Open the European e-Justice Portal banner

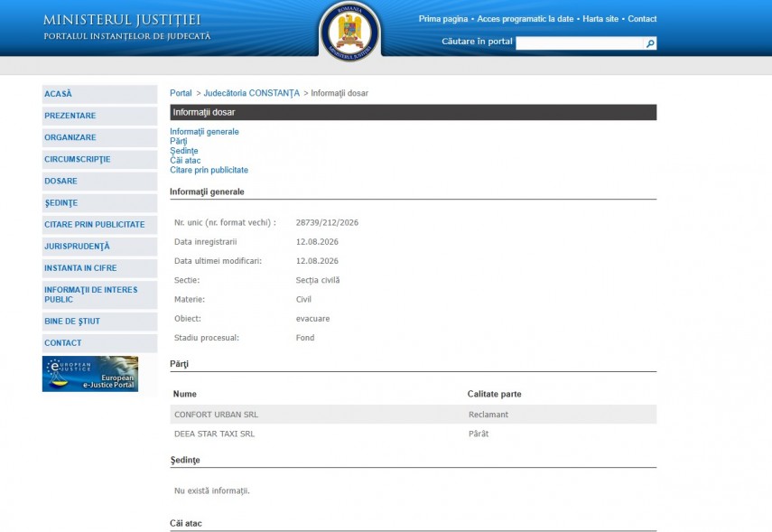coord(90,374)
